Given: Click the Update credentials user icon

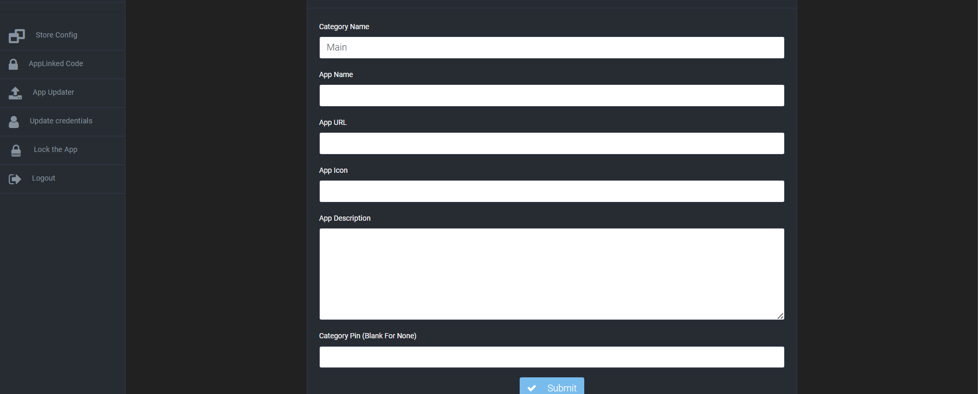Looking at the screenshot, I should (14, 122).
